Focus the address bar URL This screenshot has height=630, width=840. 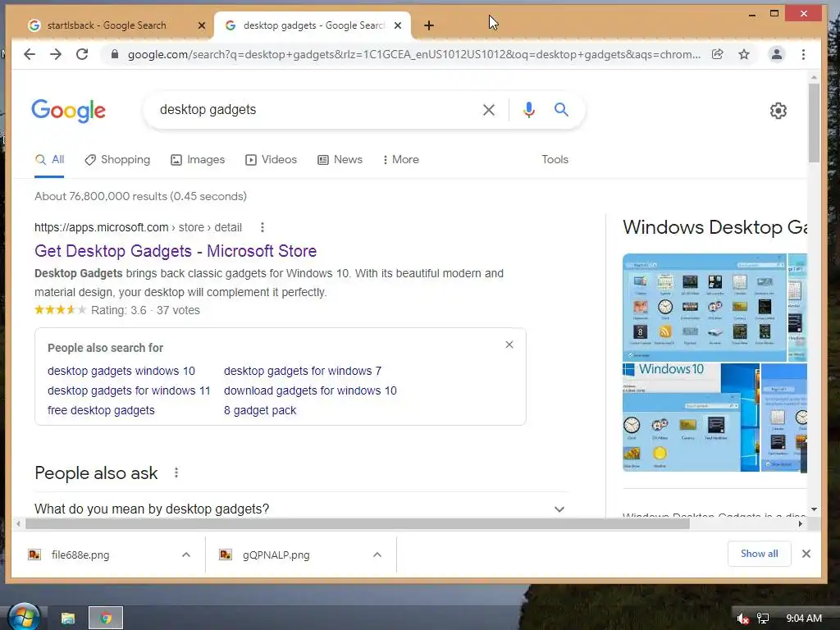[413, 54]
